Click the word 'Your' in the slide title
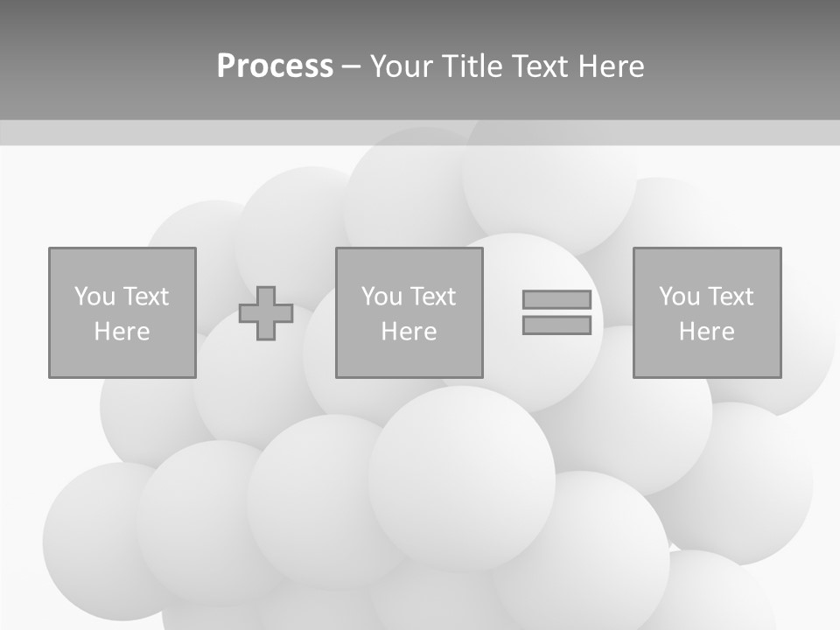Screen dimensions: 840x630 click(402, 66)
